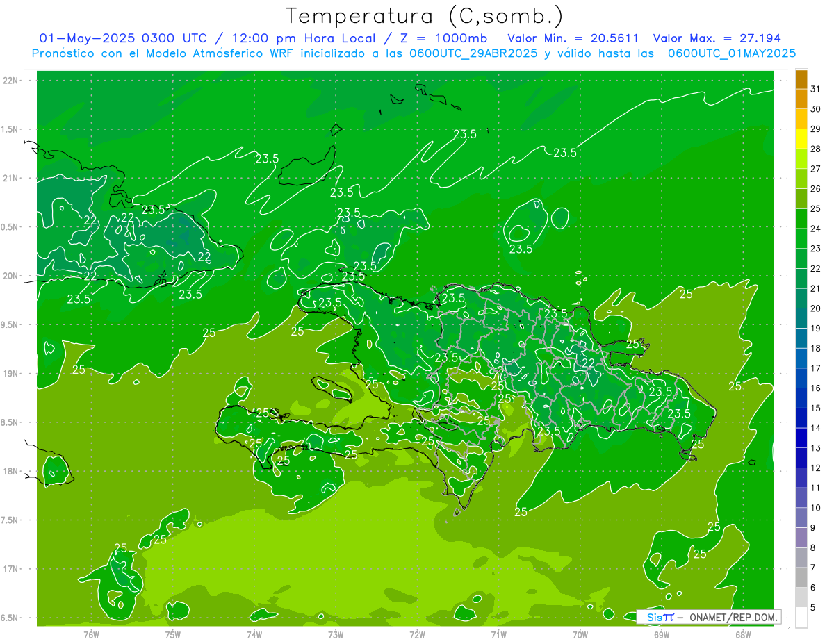Click the '75W' longitude axis label
Screen dimensions: 834x644
[173, 635]
